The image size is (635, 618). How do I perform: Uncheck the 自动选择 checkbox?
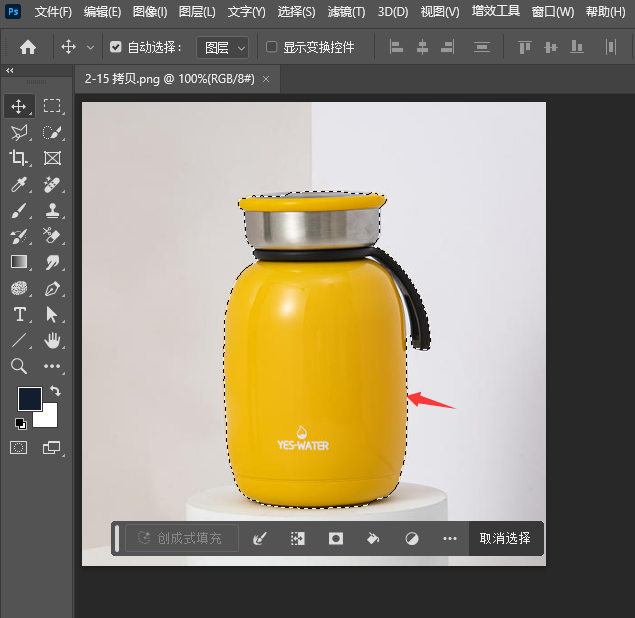[x=115, y=47]
